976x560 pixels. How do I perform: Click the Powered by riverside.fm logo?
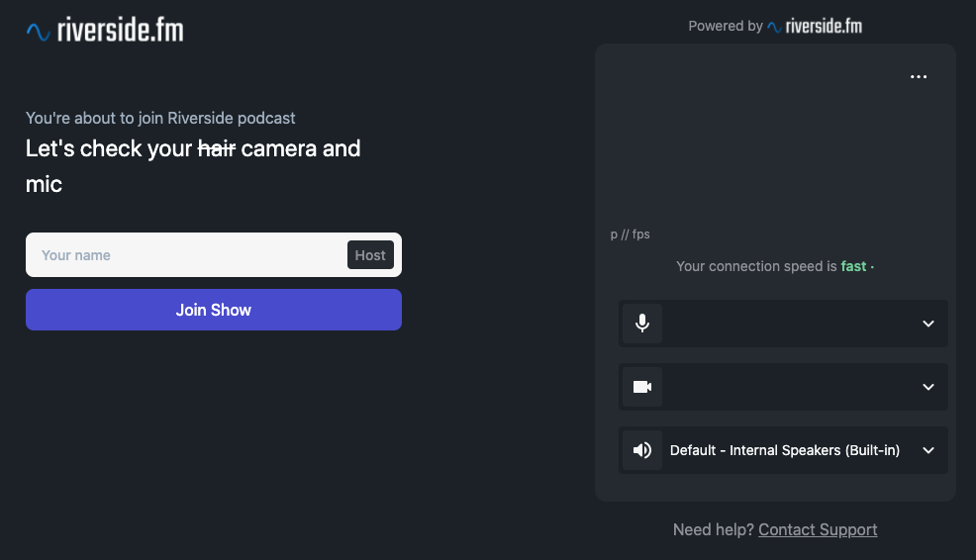pos(815,26)
